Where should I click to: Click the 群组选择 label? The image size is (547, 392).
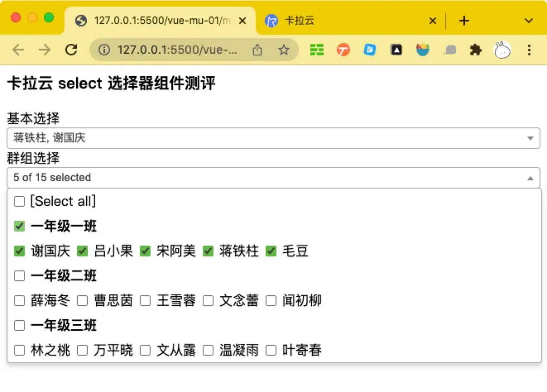(x=33, y=158)
